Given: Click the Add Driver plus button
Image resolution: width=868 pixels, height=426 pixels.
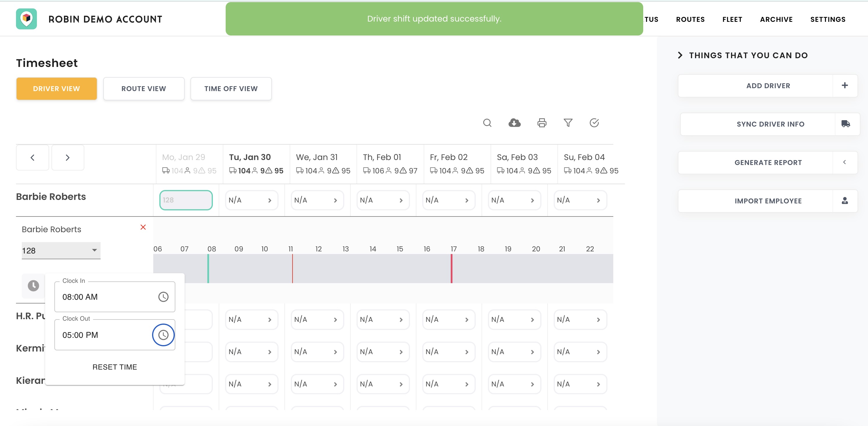Looking at the screenshot, I should tap(844, 85).
